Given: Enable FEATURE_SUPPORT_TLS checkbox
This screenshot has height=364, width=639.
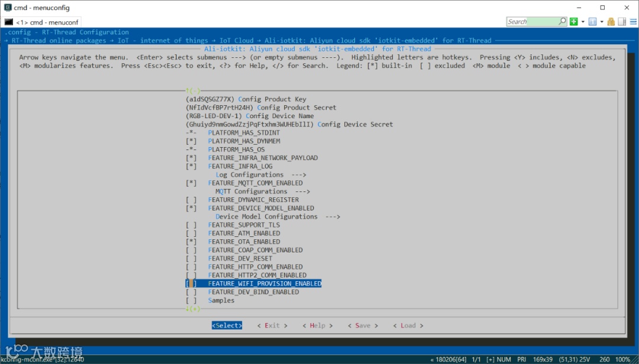Looking at the screenshot, I should coord(191,225).
